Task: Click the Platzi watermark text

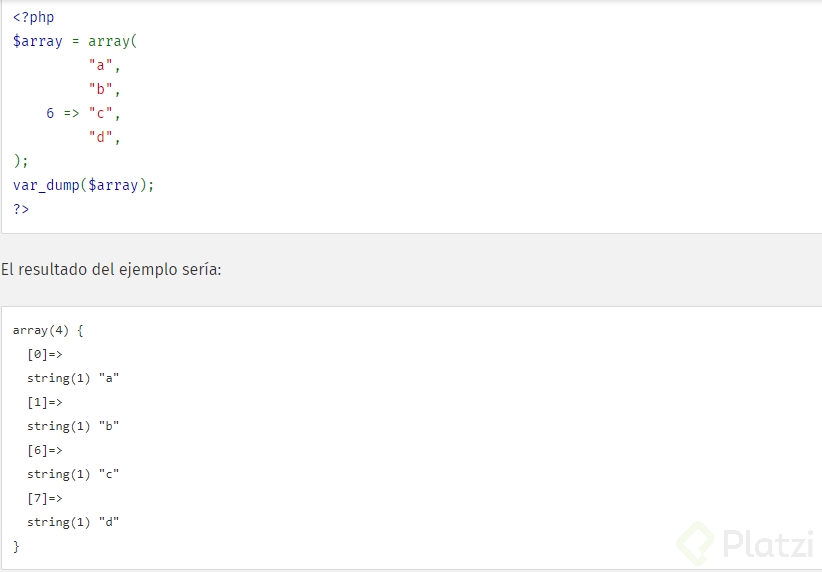Action: pos(765,544)
